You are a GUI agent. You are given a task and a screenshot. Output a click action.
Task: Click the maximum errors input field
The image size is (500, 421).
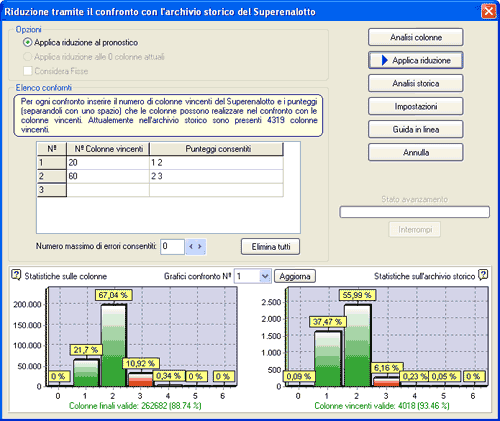click(x=172, y=247)
